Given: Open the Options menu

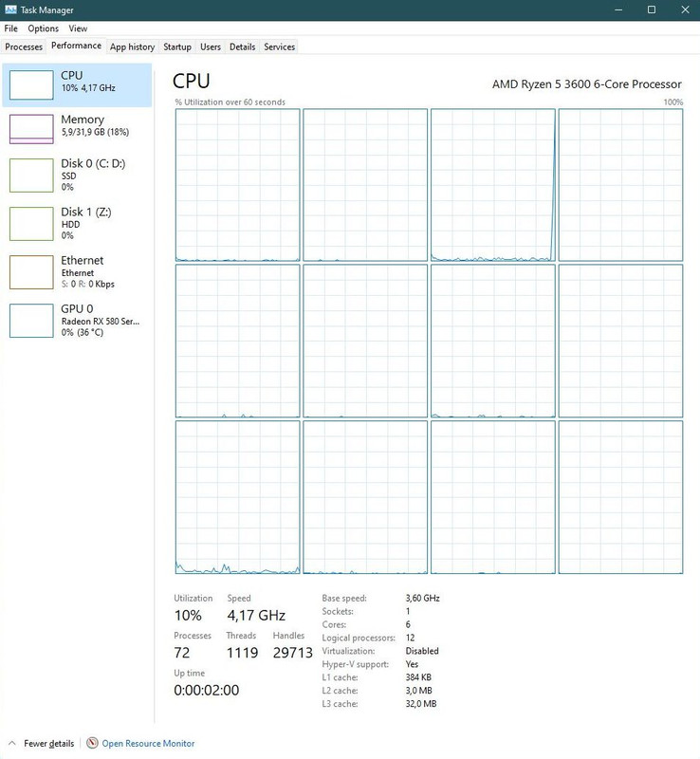Looking at the screenshot, I should [x=43, y=28].
